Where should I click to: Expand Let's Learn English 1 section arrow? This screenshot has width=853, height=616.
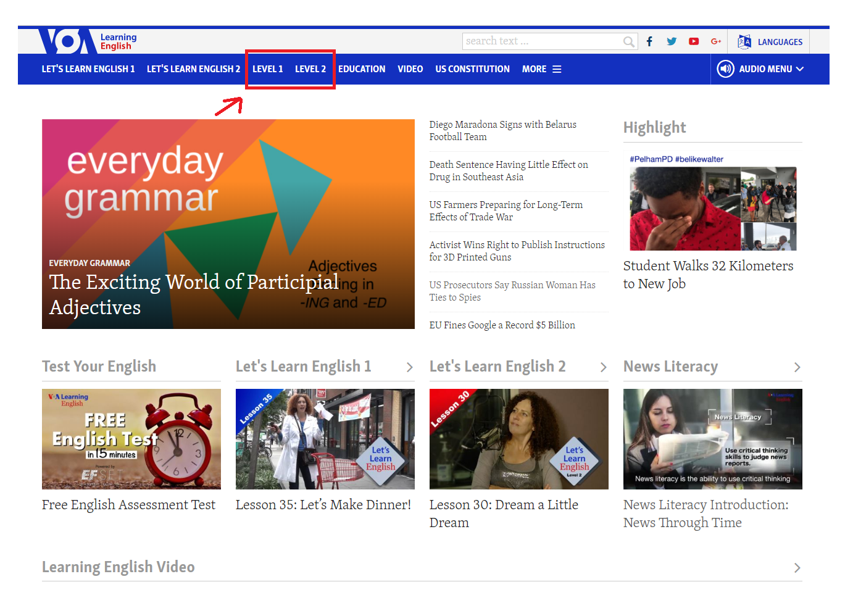tap(409, 367)
